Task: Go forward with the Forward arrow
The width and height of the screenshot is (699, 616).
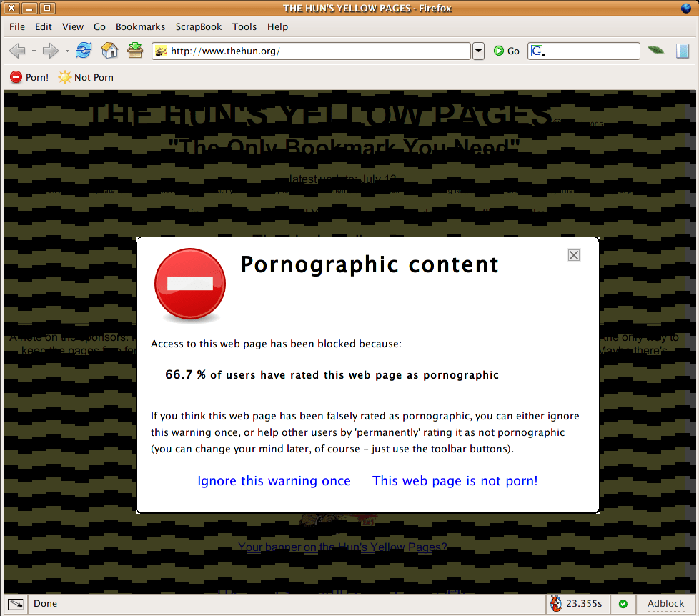Action: [50, 51]
